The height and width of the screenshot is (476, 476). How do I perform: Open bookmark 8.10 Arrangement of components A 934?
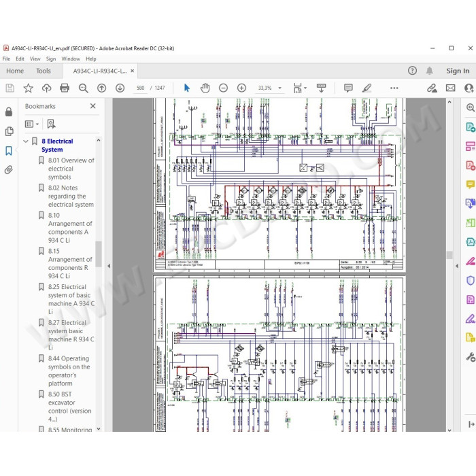tap(70, 228)
